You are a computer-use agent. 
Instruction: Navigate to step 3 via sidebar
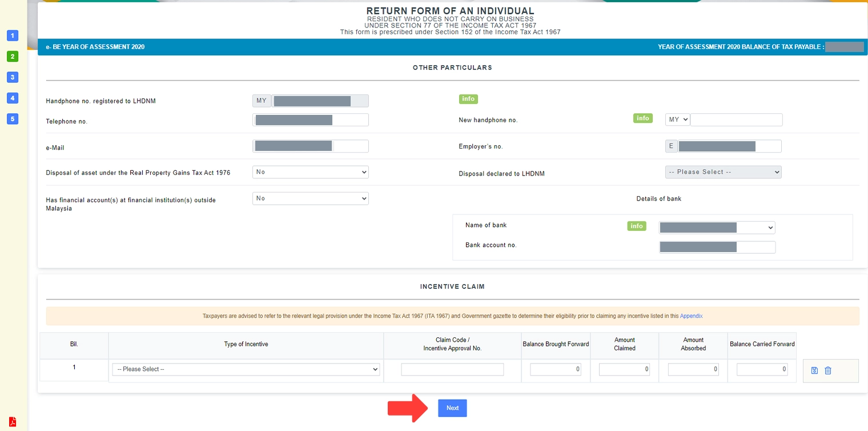click(x=12, y=77)
